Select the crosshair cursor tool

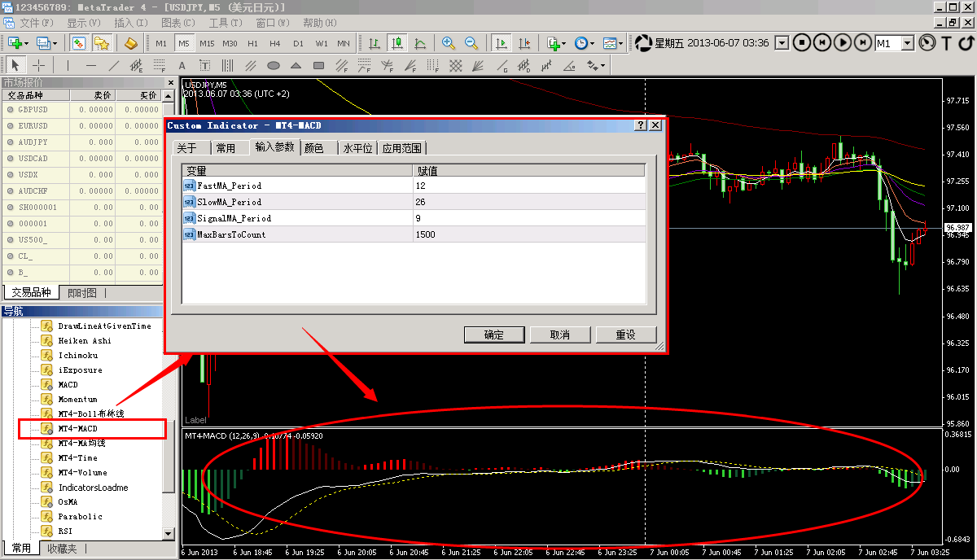click(38, 66)
